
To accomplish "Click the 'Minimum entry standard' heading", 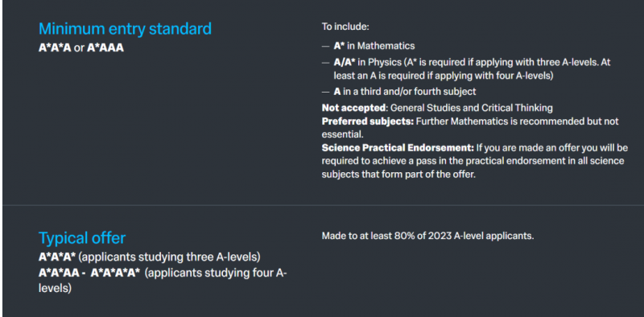I will 125,29.
